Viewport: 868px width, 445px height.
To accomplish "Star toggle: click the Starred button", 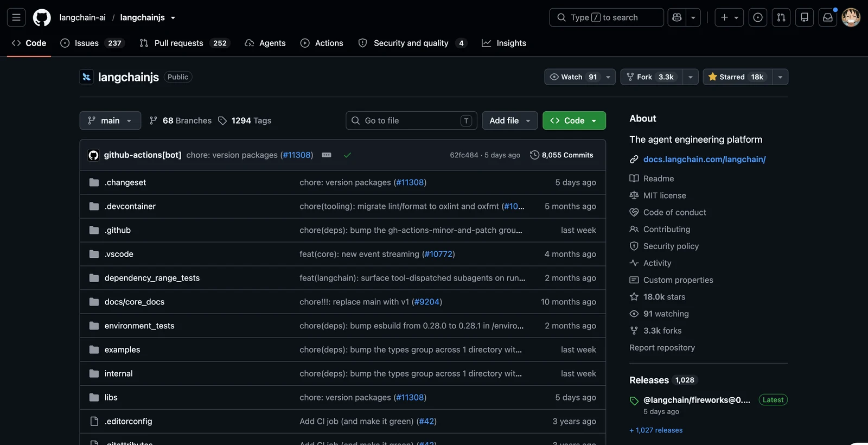I will (x=738, y=77).
